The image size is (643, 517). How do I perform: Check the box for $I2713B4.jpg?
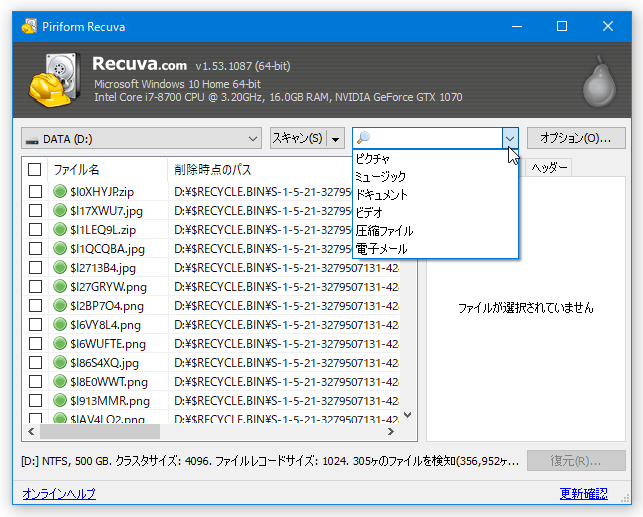[35, 268]
